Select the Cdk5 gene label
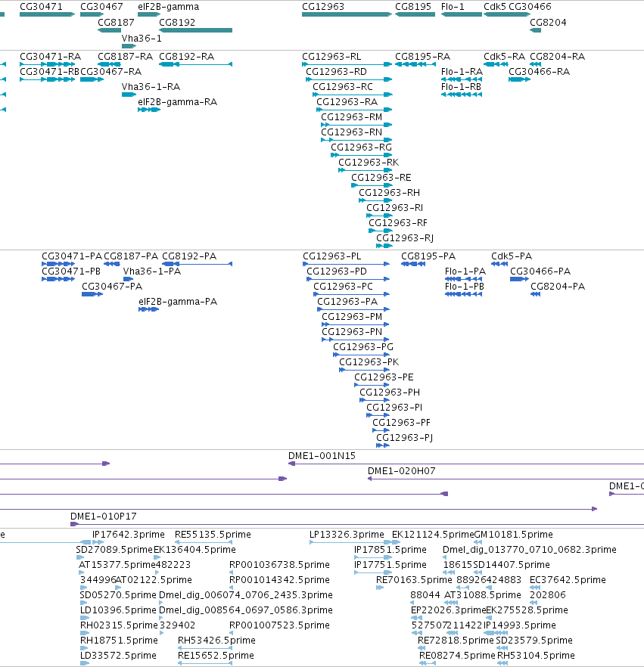Image resolution: width=644 pixels, height=667 pixels. coord(495,7)
